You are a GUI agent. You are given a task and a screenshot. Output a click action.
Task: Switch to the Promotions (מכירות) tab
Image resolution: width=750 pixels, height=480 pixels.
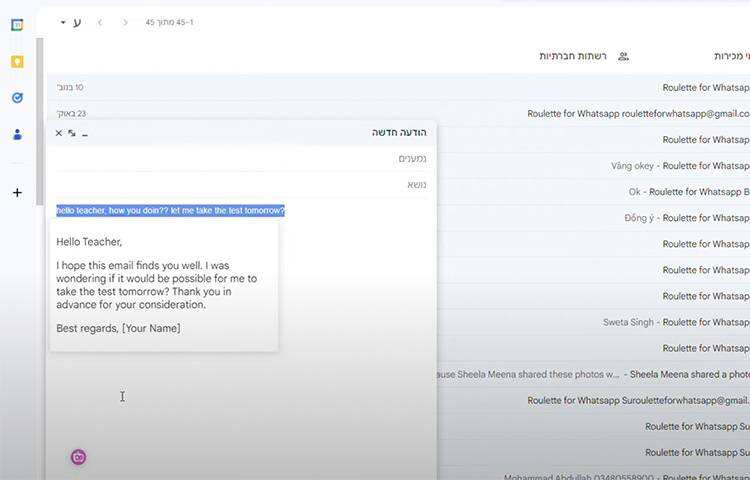point(730,56)
